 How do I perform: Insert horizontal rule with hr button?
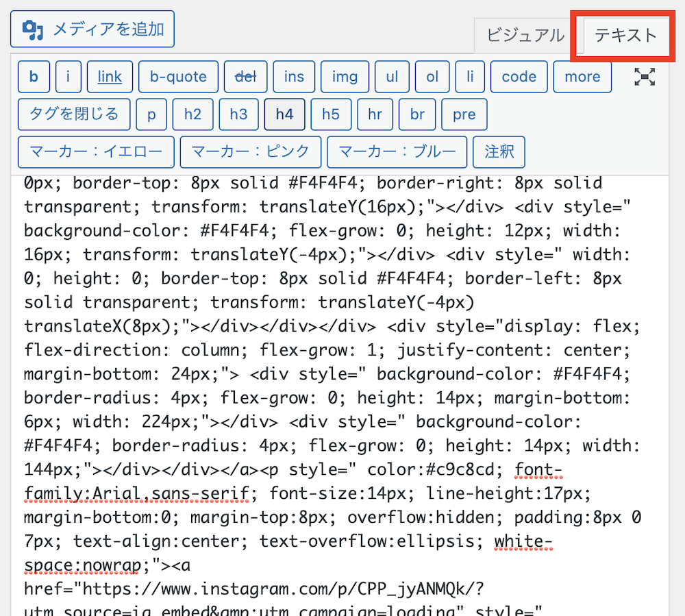pyautogui.click(x=375, y=114)
